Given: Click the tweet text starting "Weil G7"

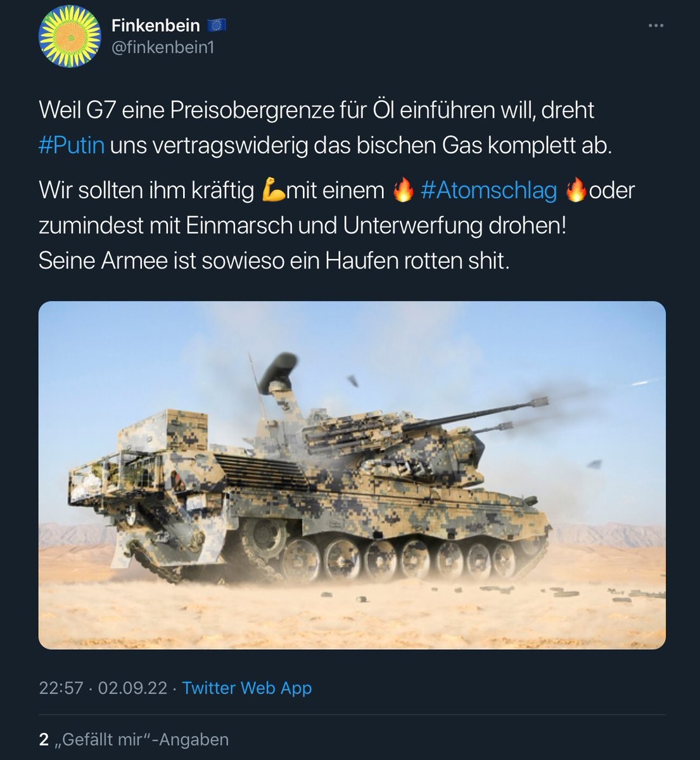Looking at the screenshot, I should pyautogui.click(x=326, y=128).
